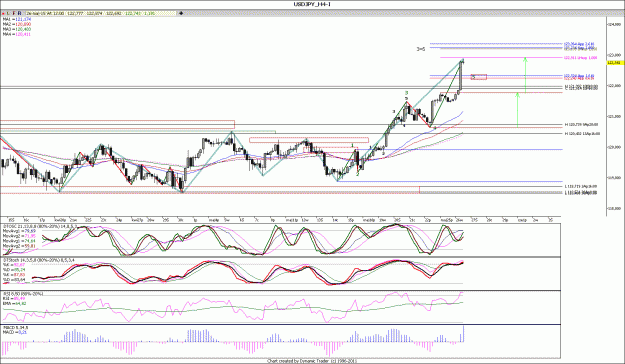Click the USDJPY_H4-1 chart title
Image resolution: width=625 pixels, height=364 pixels.
point(312,4)
